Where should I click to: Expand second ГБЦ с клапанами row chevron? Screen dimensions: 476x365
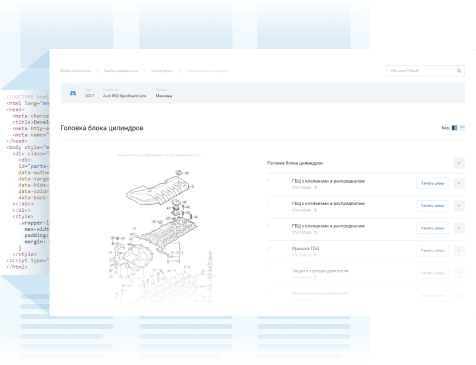[459, 206]
